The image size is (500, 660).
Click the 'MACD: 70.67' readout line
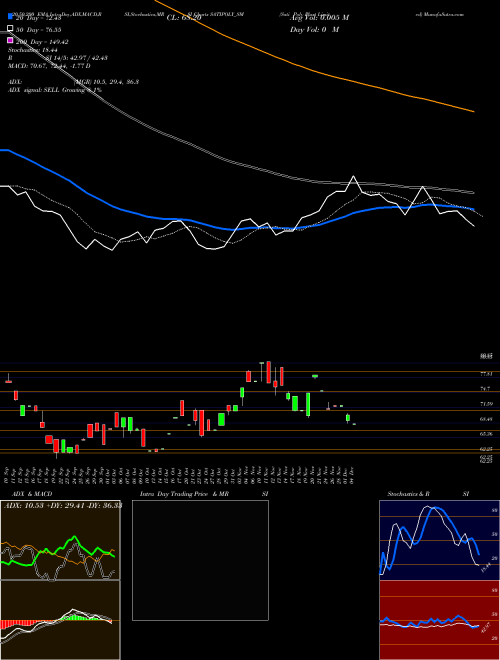(49, 66)
